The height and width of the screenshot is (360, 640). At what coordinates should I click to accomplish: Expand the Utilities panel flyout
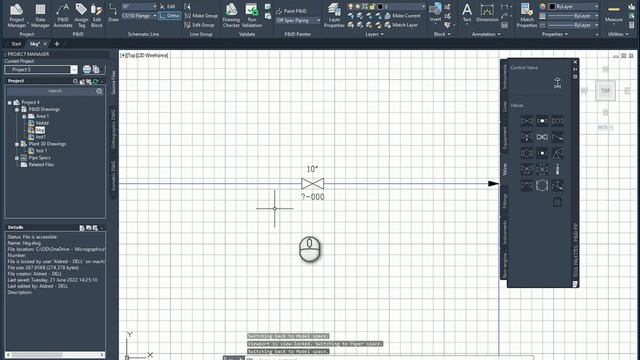pos(618,34)
